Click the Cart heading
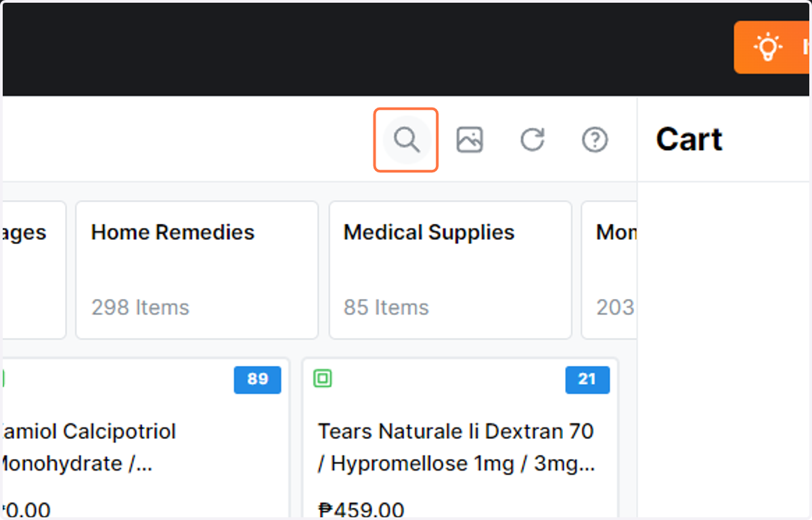Viewport: 812px width, 520px height. coord(690,140)
